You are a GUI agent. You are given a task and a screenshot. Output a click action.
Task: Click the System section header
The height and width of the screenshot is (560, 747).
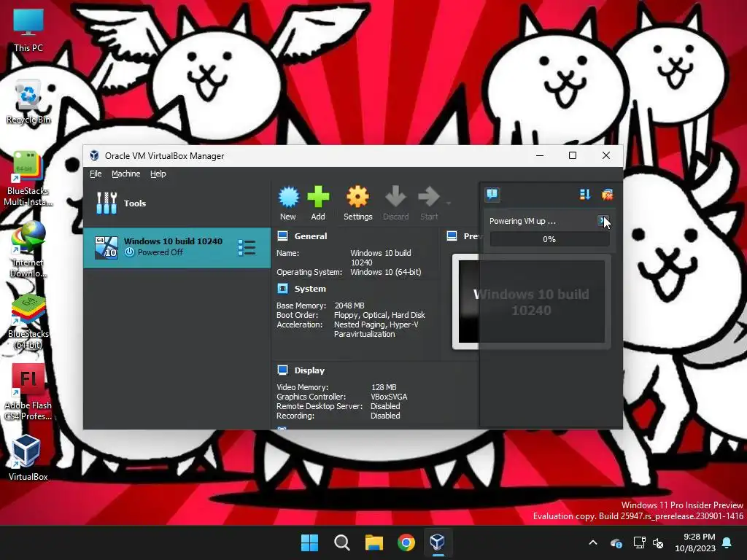click(x=310, y=289)
